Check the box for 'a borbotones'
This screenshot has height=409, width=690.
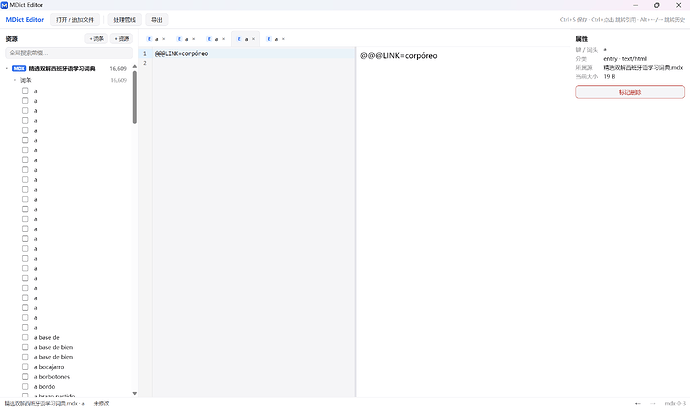(x=25, y=376)
